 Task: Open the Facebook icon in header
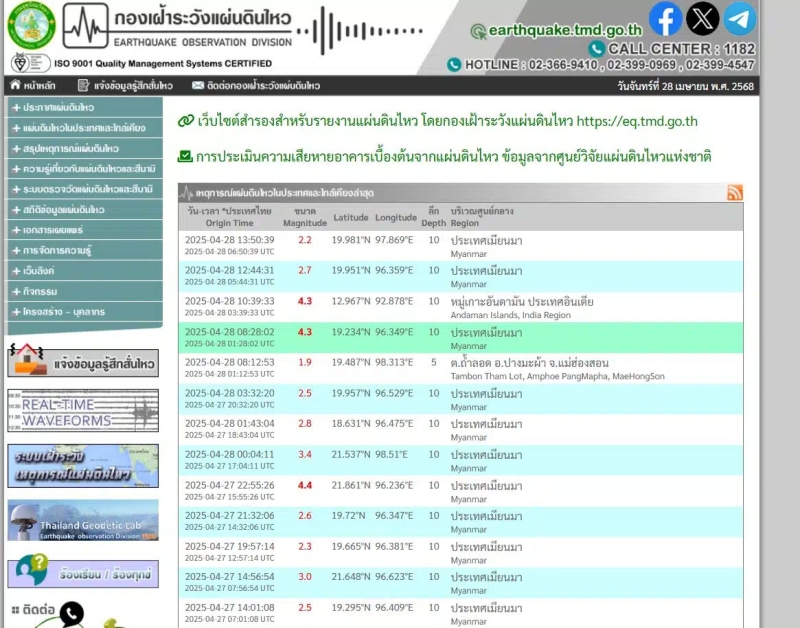665,19
